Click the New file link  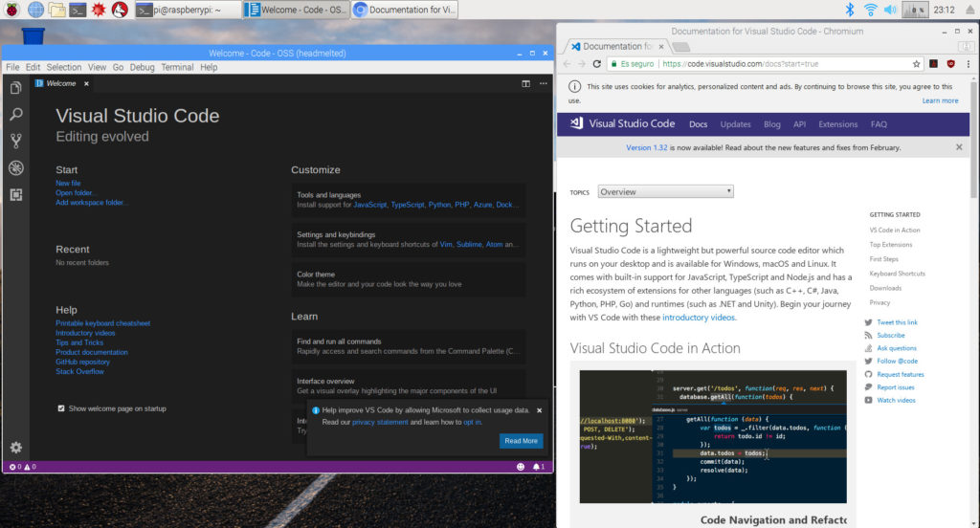pos(68,183)
